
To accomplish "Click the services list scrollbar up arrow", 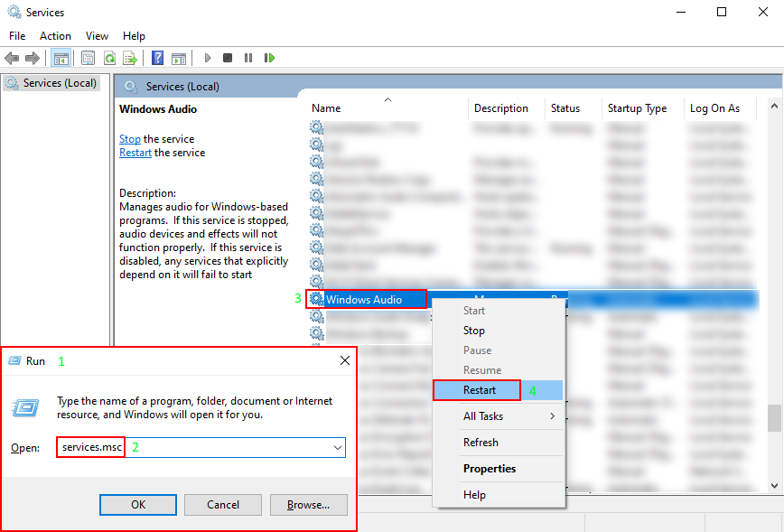I will click(x=774, y=106).
